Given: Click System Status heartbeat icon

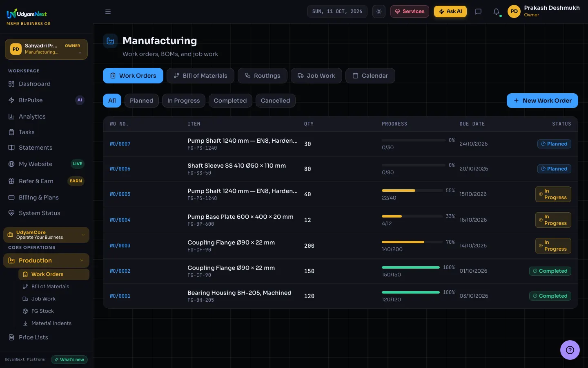Looking at the screenshot, I should click(x=11, y=213).
